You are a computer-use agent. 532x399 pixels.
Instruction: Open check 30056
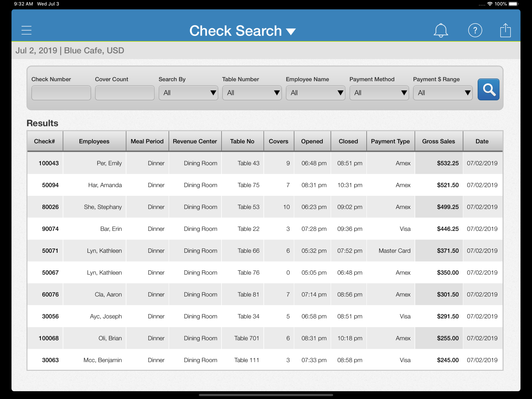click(x=50, y=316)
